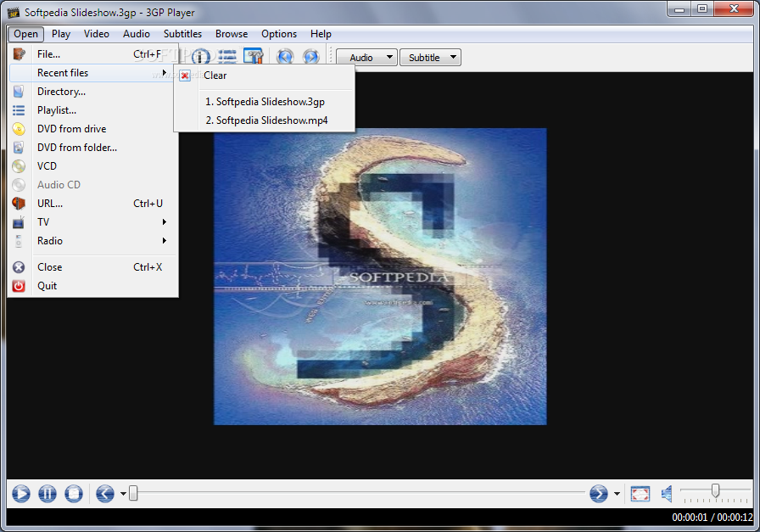Click the Stop button in control bar
The image size is (760, 532).
point(74,494)
